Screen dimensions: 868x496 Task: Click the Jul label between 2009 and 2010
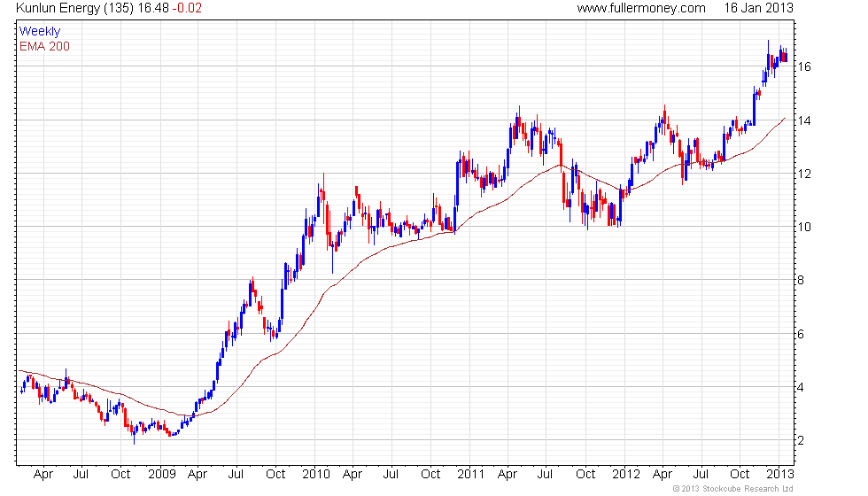pyautogui.click(x=236, y=475)
